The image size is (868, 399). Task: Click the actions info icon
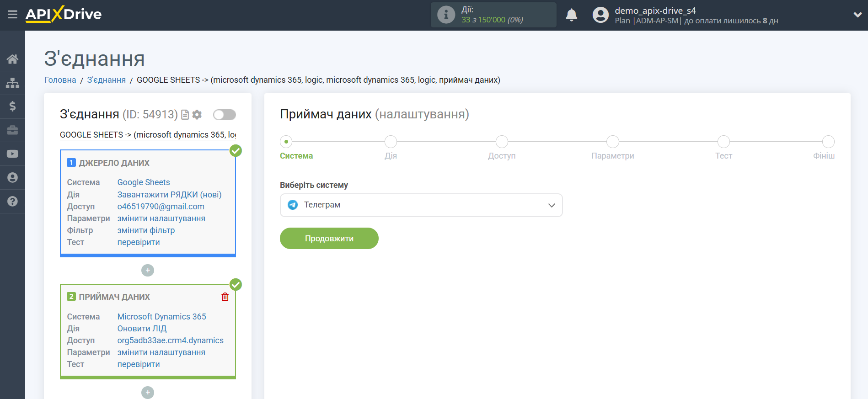click(x=446, y=15)
